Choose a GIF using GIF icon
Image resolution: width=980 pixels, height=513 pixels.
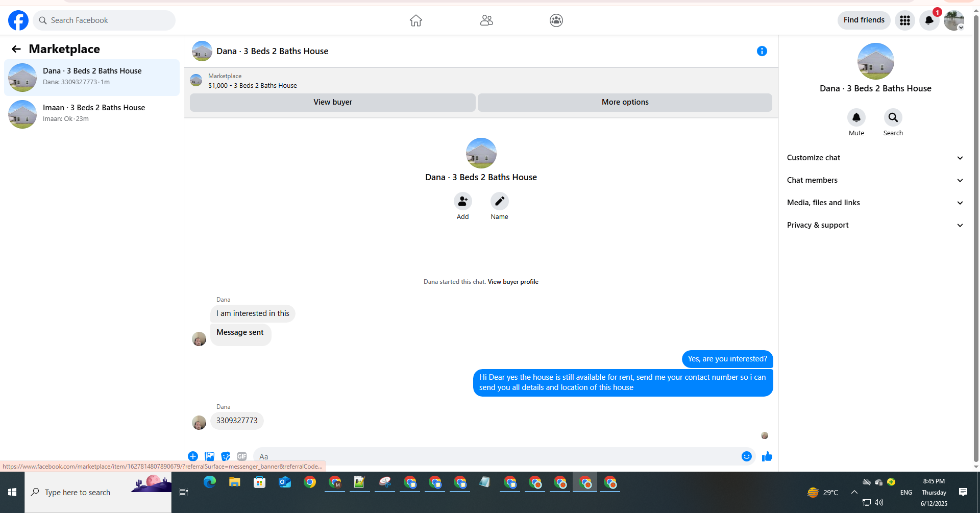(242, 456)
